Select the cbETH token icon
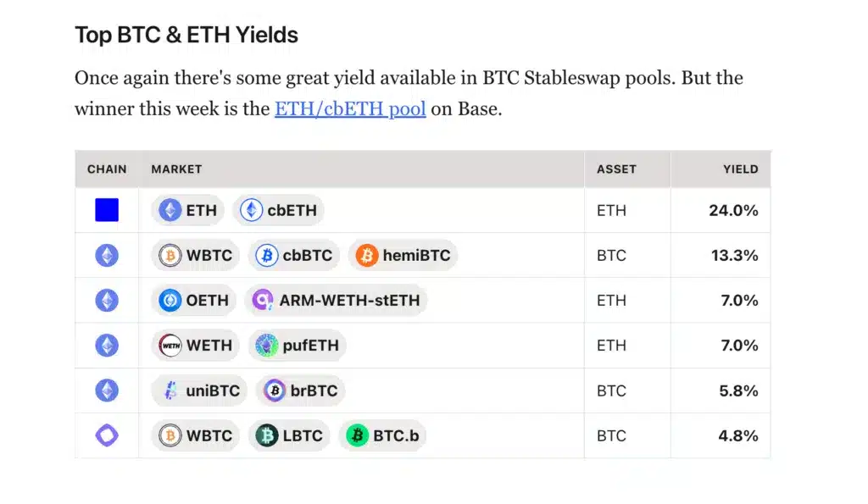The height and width of the screenshot is (504, 868). coord(251,210)
